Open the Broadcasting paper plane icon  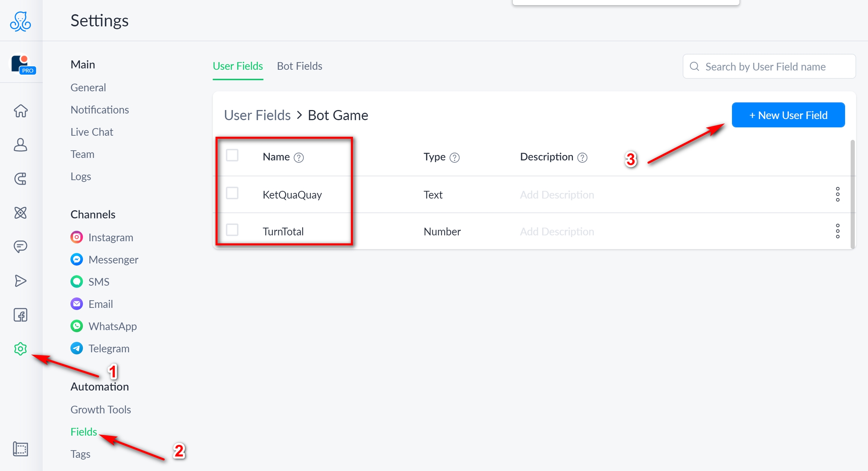pyautogui.click(x=21, y=281)
